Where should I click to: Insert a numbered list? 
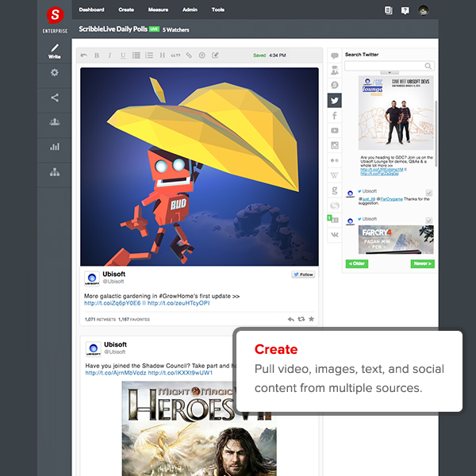149,56
